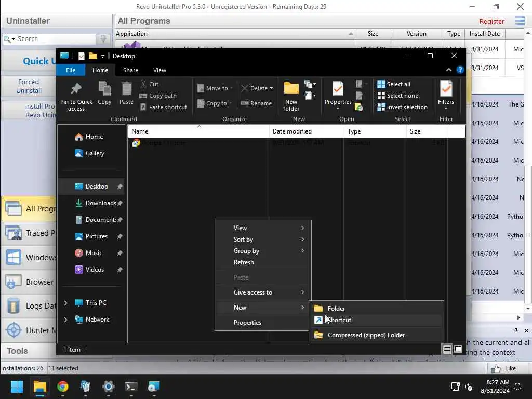Unpin Videos pin icon
Viewport: 532px width, 399px height.
[120, 270]
